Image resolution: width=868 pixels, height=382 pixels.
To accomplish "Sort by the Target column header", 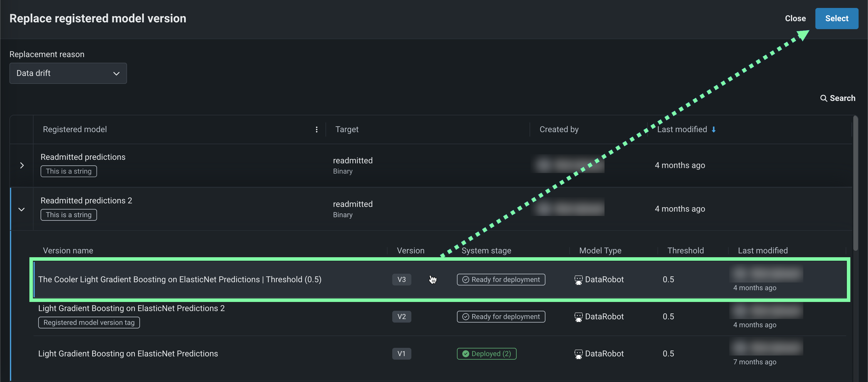I will point(347,129).
